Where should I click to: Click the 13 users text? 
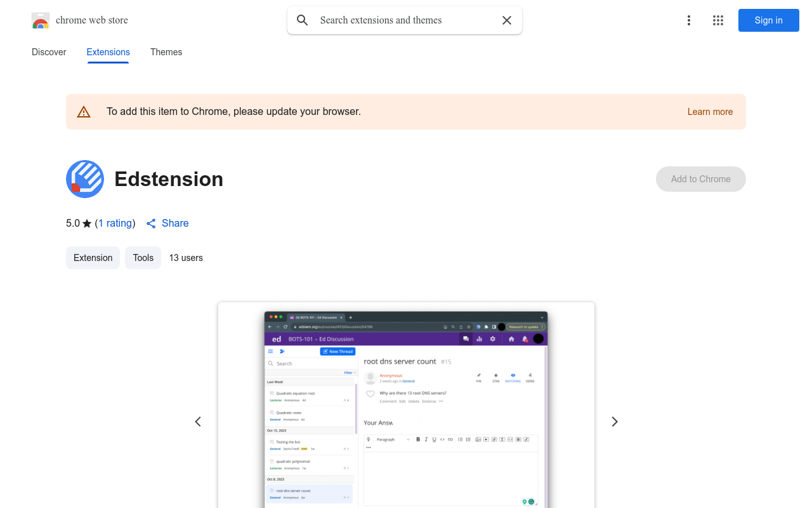coord(186,258)
